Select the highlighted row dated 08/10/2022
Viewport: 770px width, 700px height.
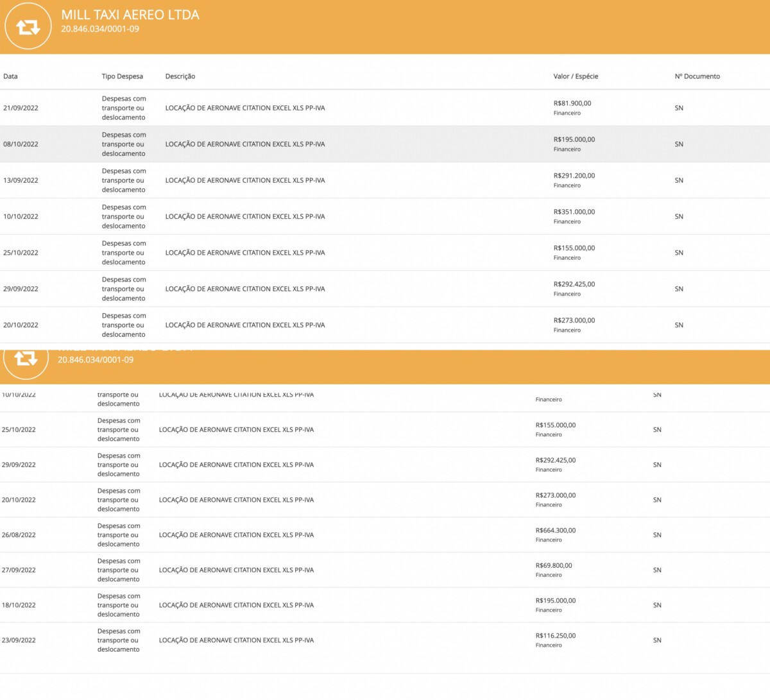tap(21, 144)
